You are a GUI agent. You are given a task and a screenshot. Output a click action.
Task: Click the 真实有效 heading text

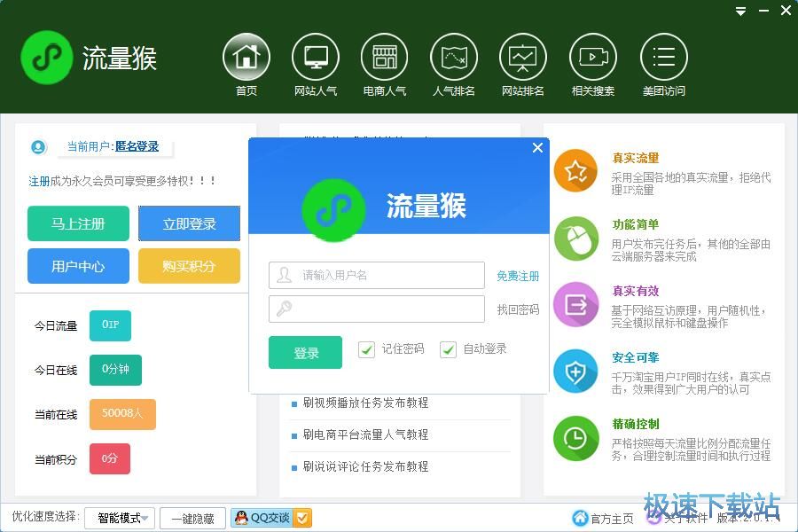point(636,291)
